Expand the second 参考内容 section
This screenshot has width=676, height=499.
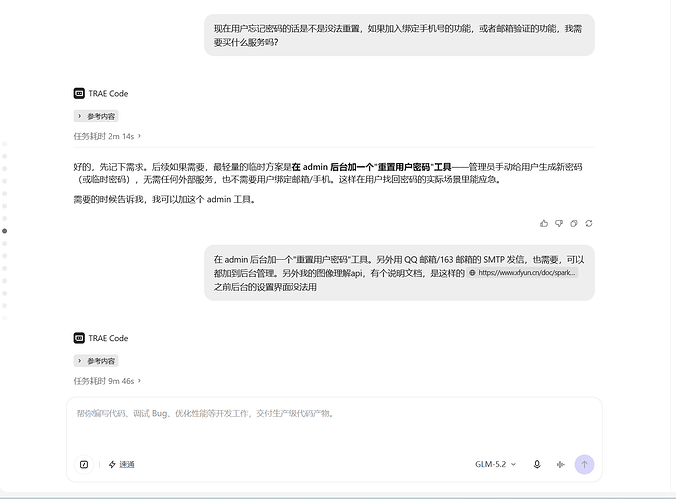[96, 361]
